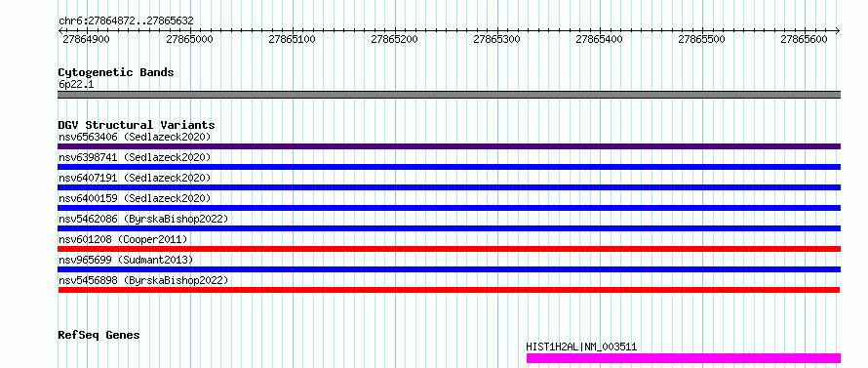Click ruler position 27865100

pos(292,39)
